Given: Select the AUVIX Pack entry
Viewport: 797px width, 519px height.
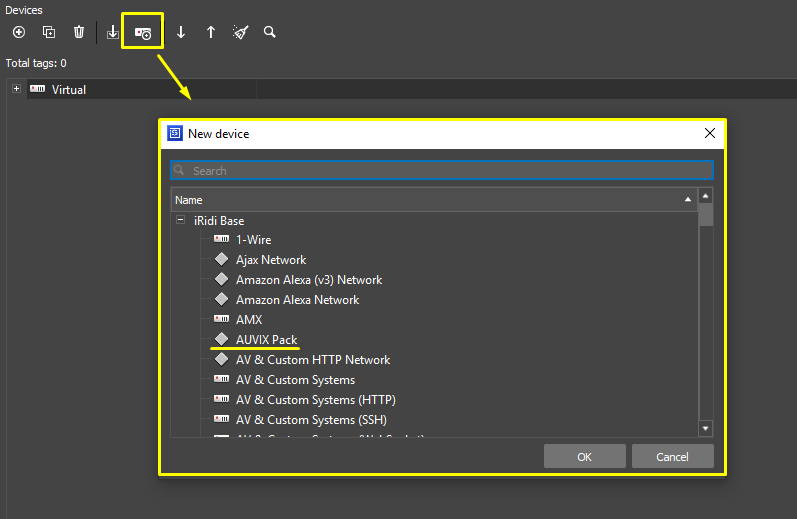Looking at the screenshot, I should click(x=266, y=340).
